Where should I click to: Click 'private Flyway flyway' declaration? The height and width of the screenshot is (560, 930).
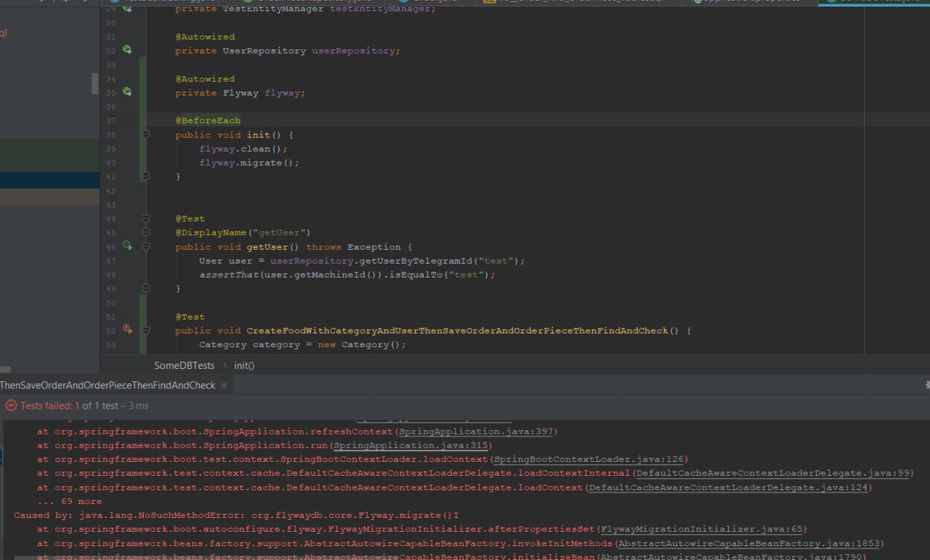click(x=240, y=93)
